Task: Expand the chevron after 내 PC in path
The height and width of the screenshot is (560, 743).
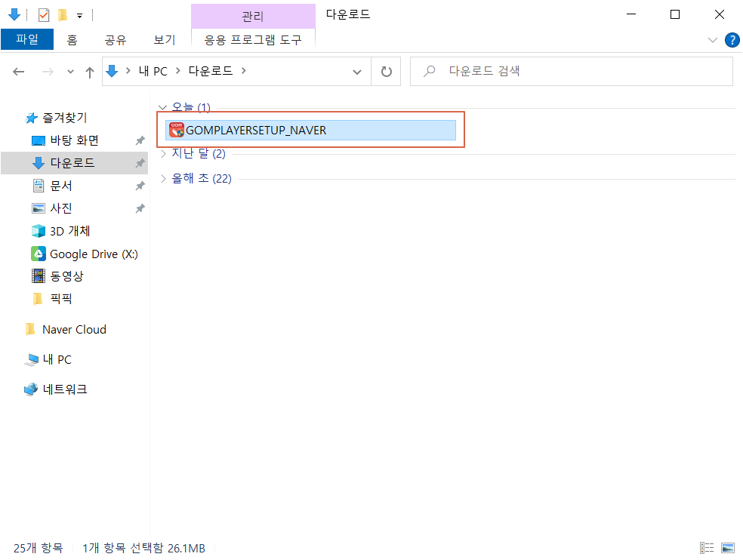Action: 178,71
